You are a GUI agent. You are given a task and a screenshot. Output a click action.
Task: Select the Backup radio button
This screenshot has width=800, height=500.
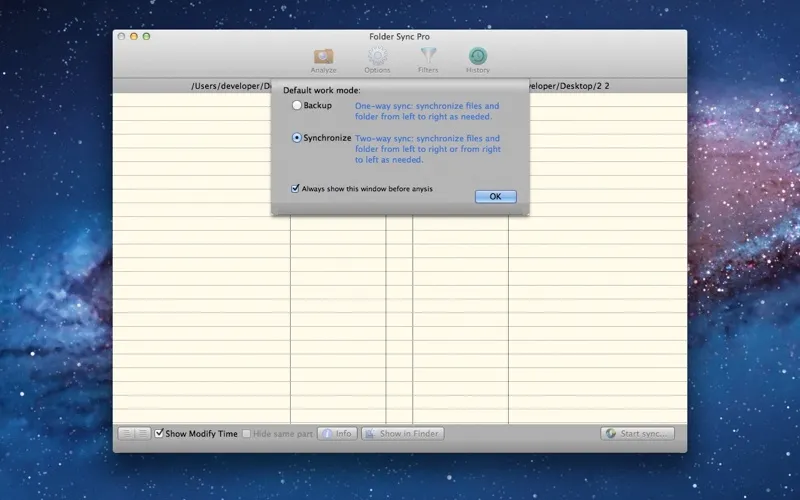[297, 106]
